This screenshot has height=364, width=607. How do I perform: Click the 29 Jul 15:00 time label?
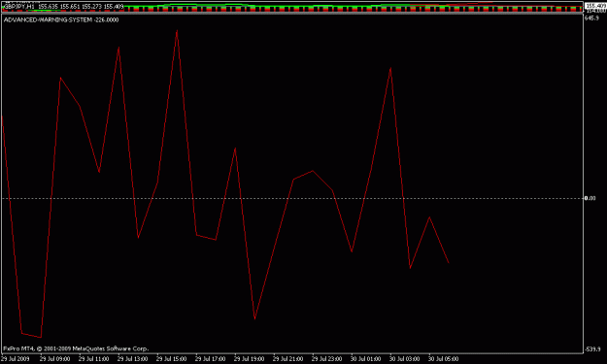point(172,358)
